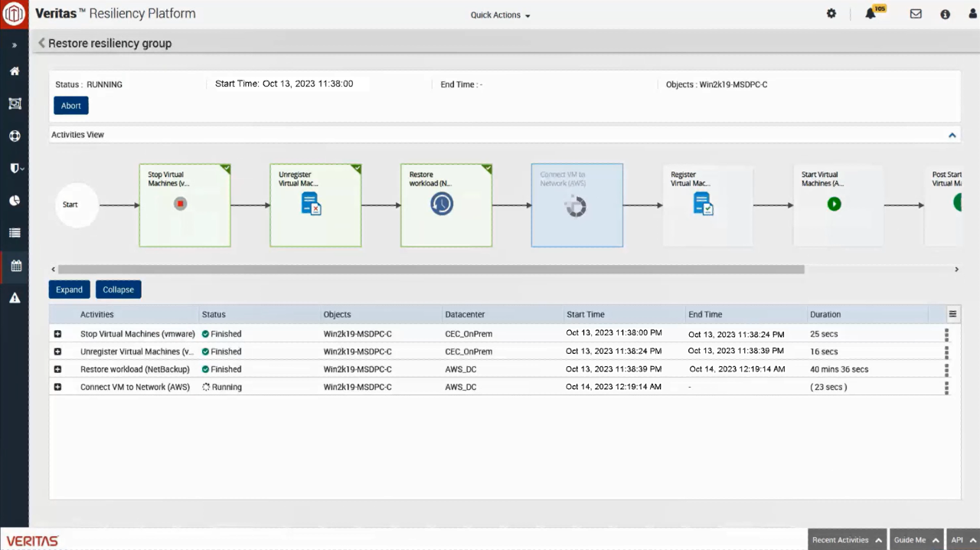Viewport: 980px width, 550px height.
Task: Open the calendar activities icon in sidebar
Action: [15, 266]
